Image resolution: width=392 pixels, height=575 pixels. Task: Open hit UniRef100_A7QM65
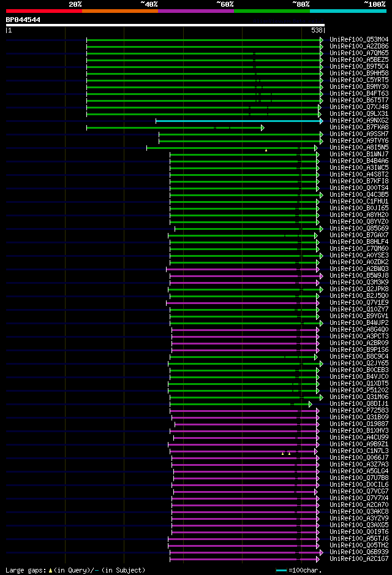(x=359, y=53)
